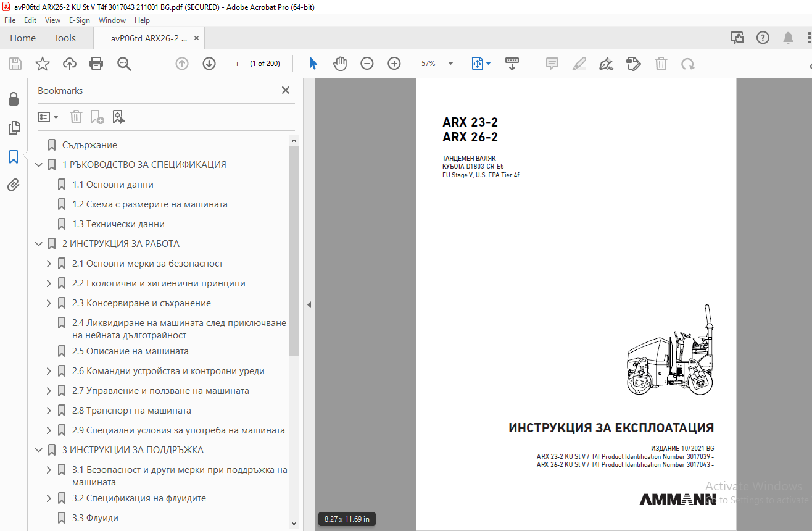812x531 pixels.
Task: Go to the next page arrow
Action: tap(209, 64)
